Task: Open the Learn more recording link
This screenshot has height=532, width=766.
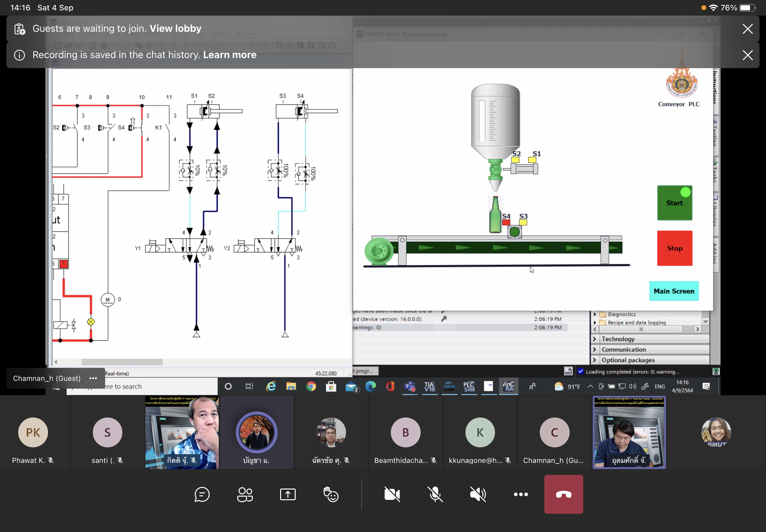Action: tap(230, 55)
